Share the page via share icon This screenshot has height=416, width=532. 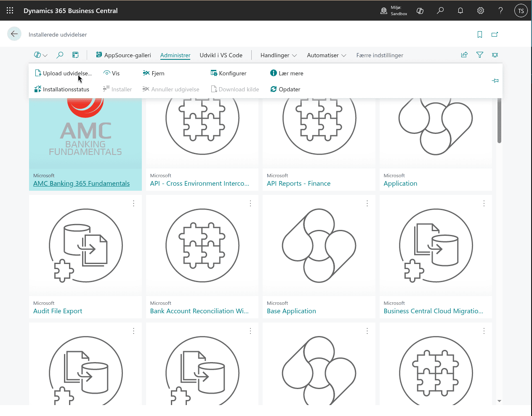[x=464, y=55]
